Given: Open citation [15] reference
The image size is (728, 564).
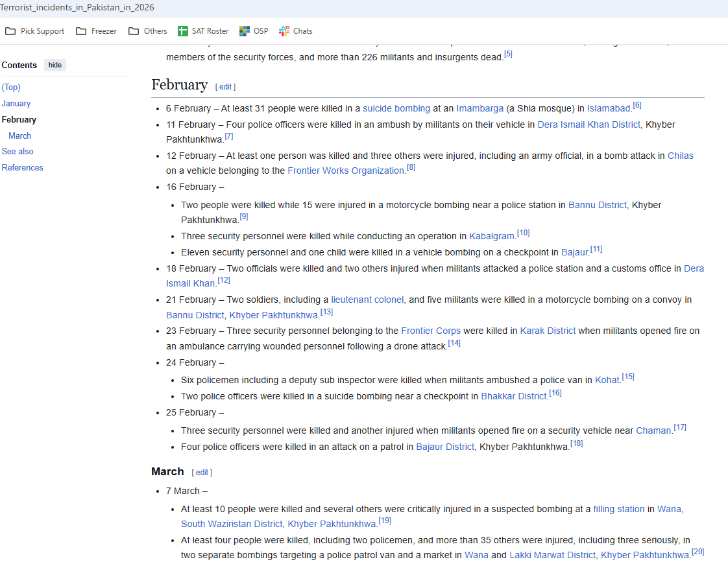Looking at the screenshot, I should pyautogui.click(x=628, y=377).
